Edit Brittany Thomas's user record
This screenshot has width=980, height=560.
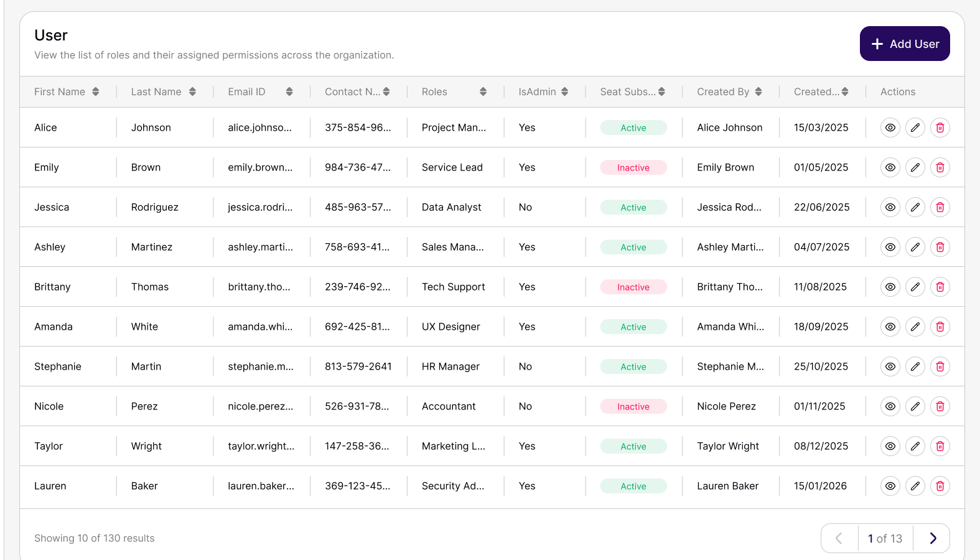pyautogui.click(x=915, y=287)
